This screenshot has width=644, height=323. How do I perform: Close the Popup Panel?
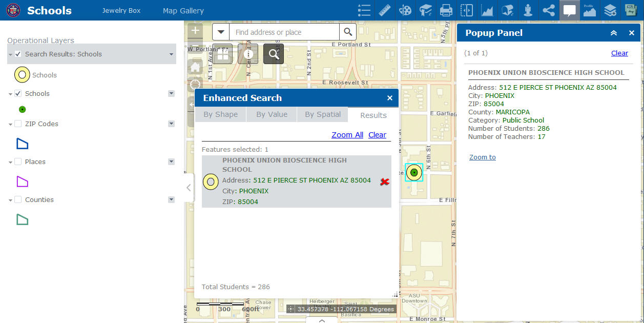click(x=632, y=33)
